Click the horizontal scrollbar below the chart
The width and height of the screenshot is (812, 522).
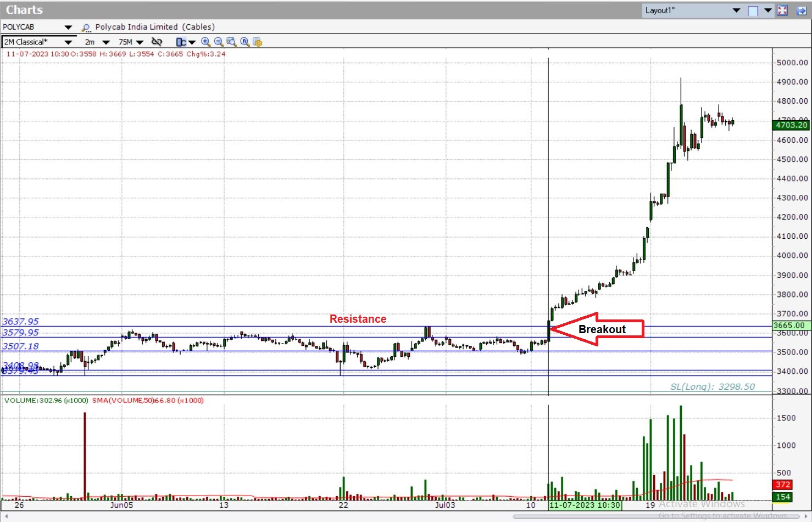pyautogui.click(x=648, y=516)
